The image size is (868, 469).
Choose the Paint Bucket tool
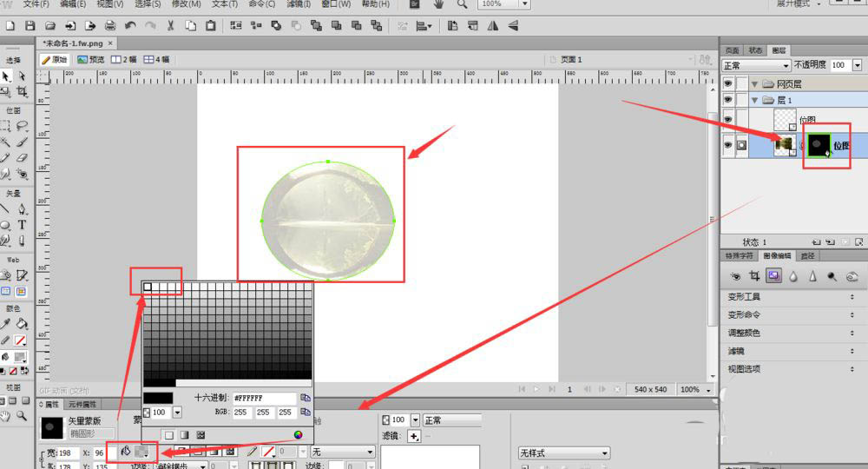[x=22, y=323]
